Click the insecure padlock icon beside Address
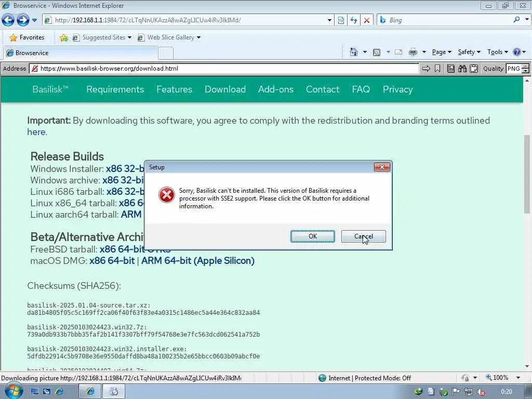This screenshot has width=532, height=399. pos(34,69)
